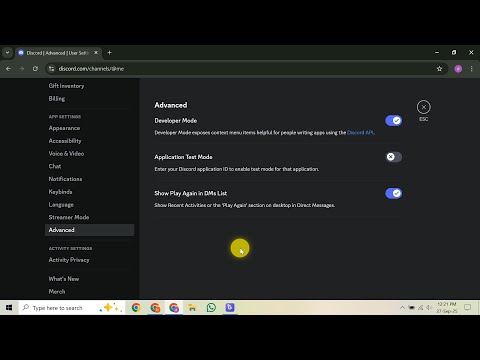The height and width of the screenshot is (360, 480).
Task: Enable the Application Test Mode toggle
Action: click(393, 157)
